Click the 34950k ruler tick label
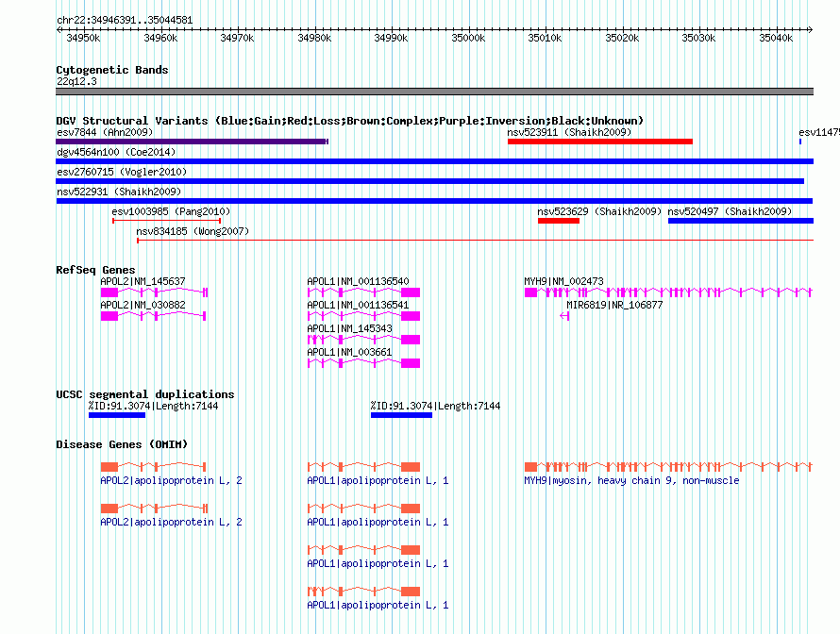The height and width of the screenshot is (634, 840). click(x=83, y=38)
